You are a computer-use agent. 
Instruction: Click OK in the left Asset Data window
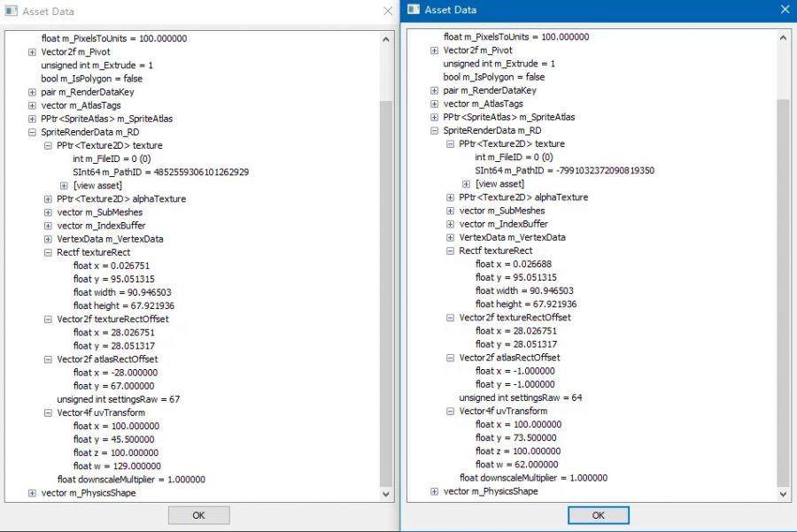pyautogui.click(x=198, y=515)
